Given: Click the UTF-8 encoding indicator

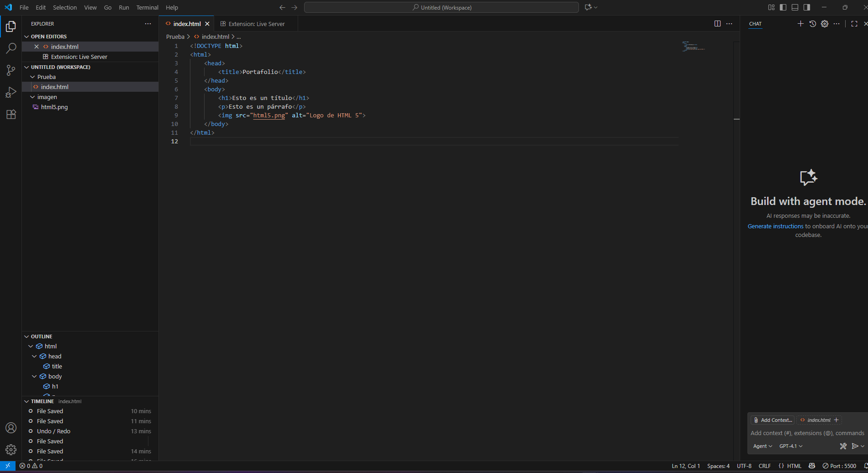Looking at the screenshot, I should tap(744, 466).
